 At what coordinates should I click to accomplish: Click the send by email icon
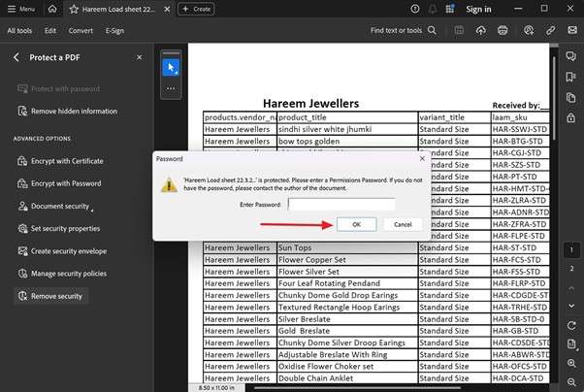(x=572, y=30)
